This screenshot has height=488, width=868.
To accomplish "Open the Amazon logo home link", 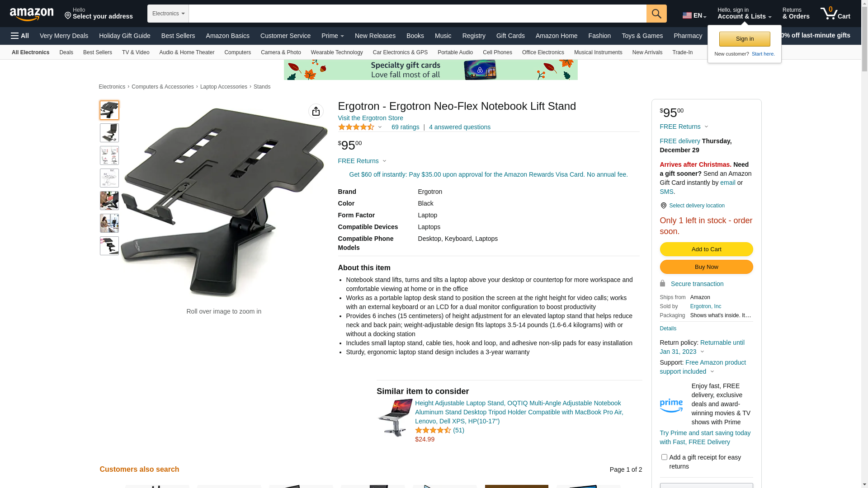I will coord(32,14).
